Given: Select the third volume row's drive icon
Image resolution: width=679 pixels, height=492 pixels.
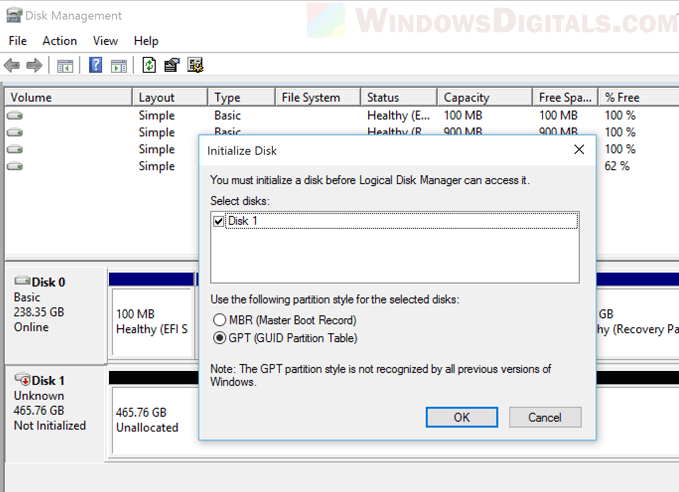Looking at the screenshot, I should [x=15, y=149].
